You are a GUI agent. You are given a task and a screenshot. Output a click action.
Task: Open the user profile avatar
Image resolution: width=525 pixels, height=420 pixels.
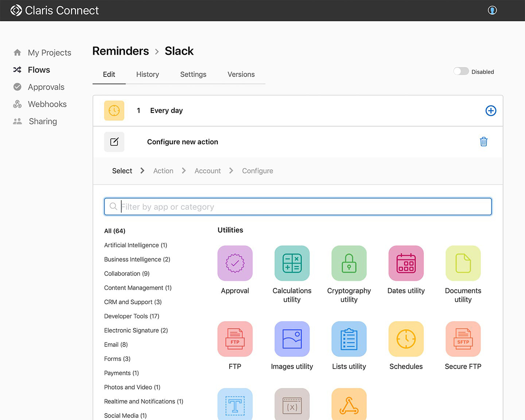(x=492, y=10)
